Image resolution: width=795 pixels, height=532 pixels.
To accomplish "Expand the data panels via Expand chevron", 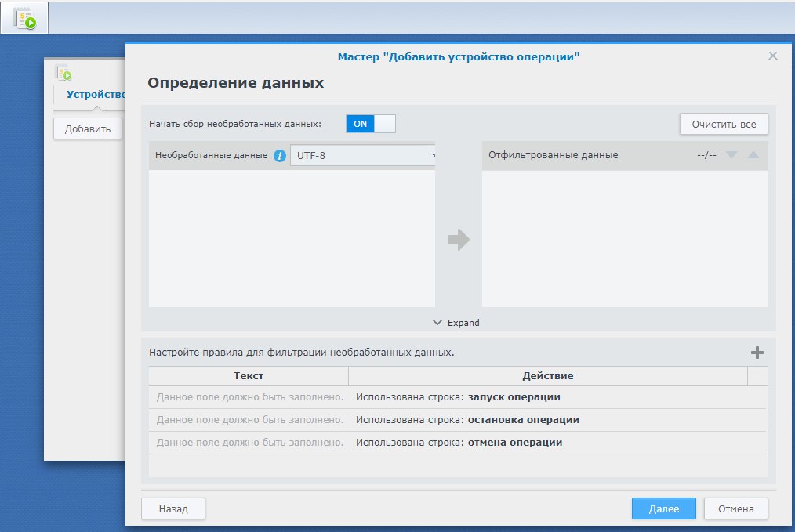I will pos(456,323).
